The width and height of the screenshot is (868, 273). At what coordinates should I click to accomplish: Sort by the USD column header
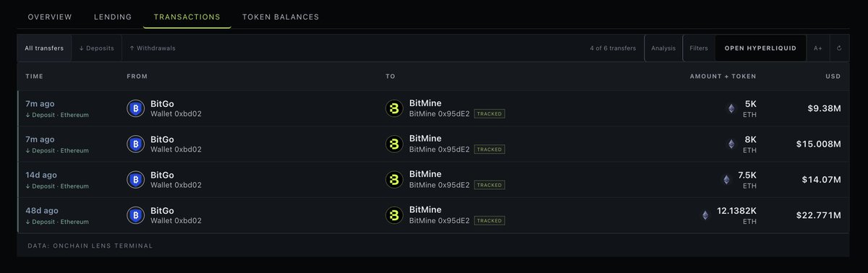pyautogui.click(x=835, y=77)
